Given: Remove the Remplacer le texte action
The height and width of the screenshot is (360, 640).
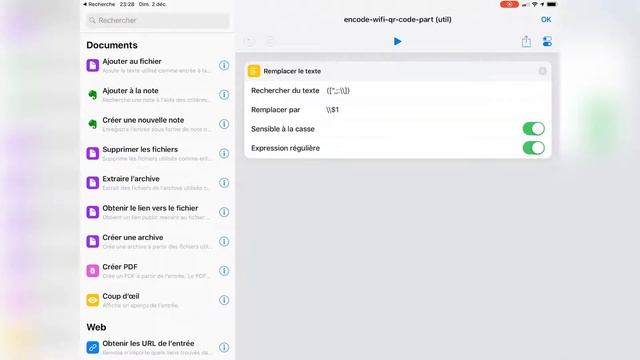Looking at the screenshot, I should point(542,71).
